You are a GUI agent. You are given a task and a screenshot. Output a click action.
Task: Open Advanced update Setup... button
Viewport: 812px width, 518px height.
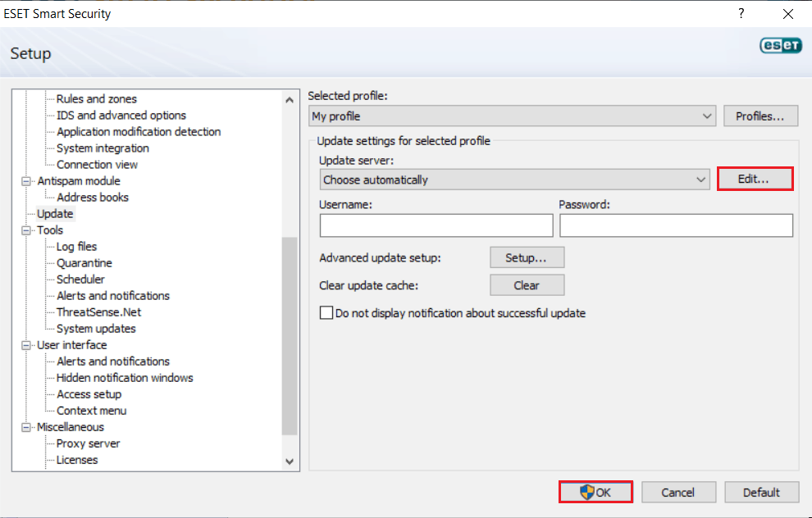point(527,257)
